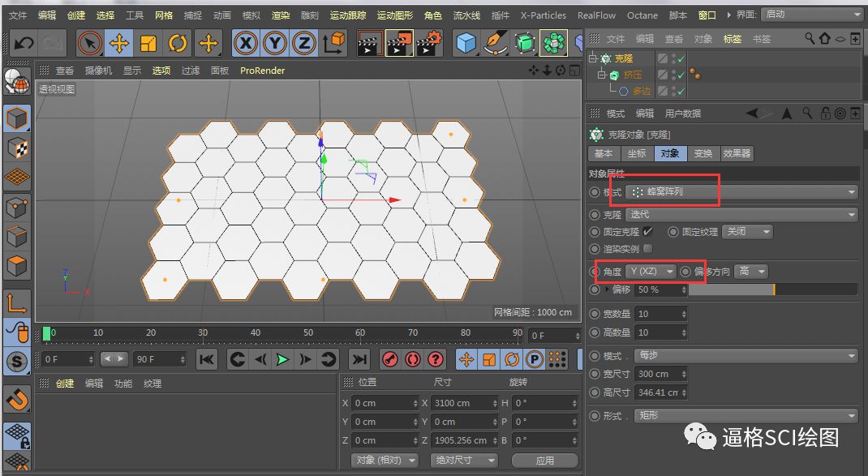The width and height of the screenshot is (868, 476).
Task: Open the 对象 (相对) dropdown
Action: 385,460
